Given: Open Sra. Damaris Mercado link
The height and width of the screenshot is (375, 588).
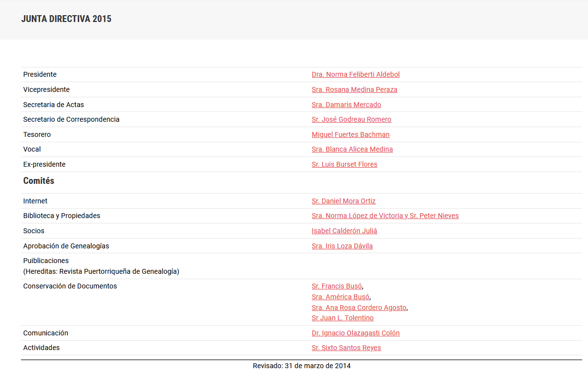Looking at the screenshot, I should click(x=346, y=105).
